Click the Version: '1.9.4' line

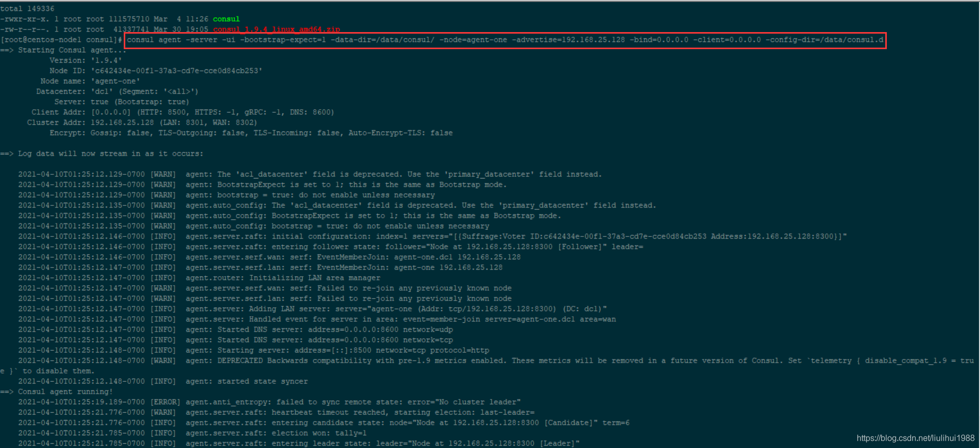click(85, 61)
